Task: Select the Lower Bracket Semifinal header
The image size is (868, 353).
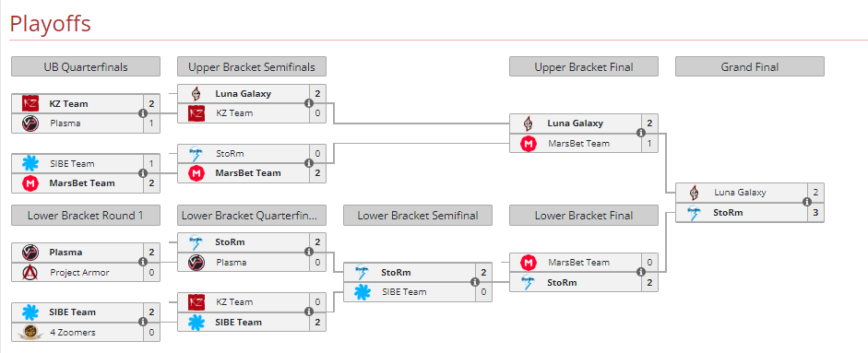Action: (x=417, y=216)
